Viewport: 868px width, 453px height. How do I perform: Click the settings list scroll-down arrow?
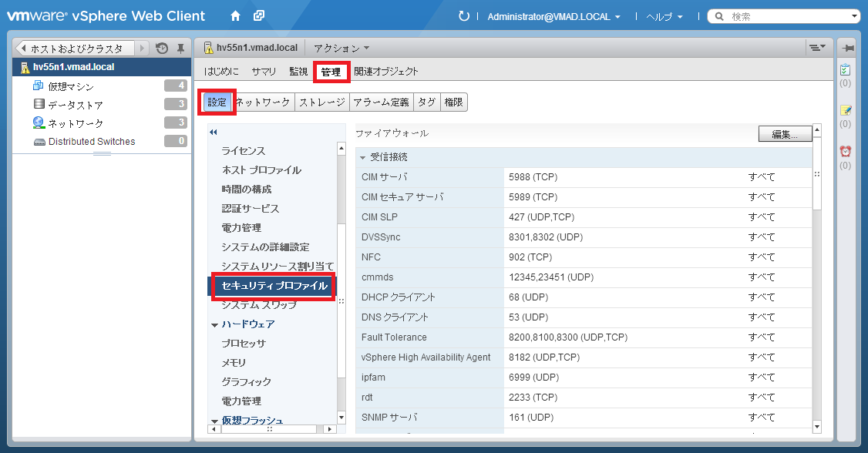click(341, 418)
